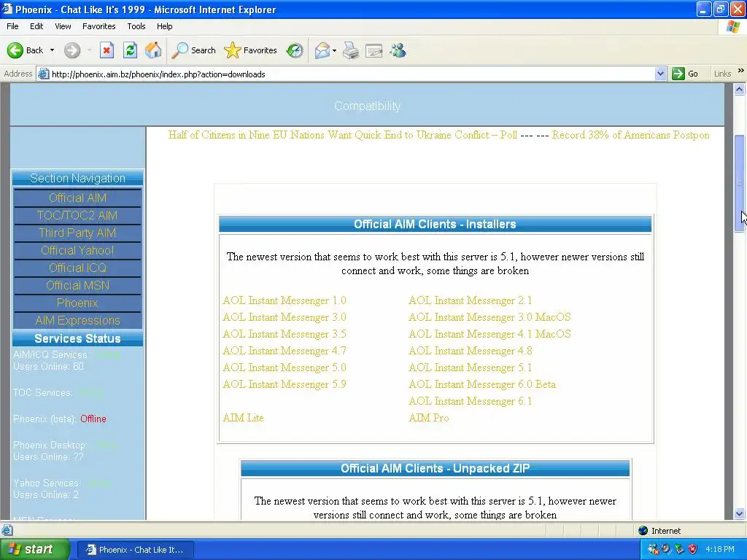The image size is (747, 560).
Task: Click the Refresh page icon
Action: click(130, 50)
